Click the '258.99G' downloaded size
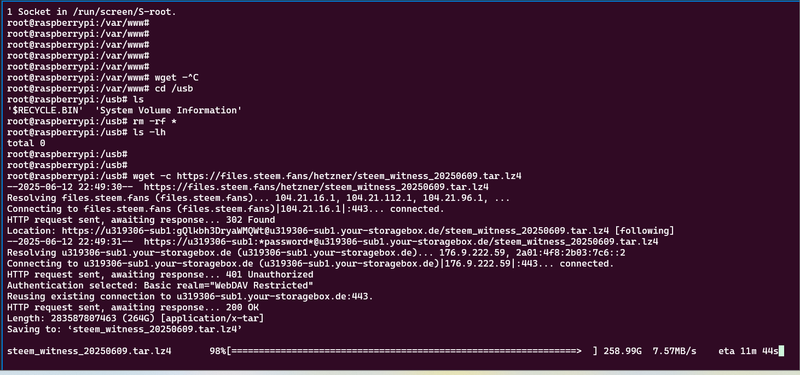The image size is (800, 375). click(x=622, y=351)
